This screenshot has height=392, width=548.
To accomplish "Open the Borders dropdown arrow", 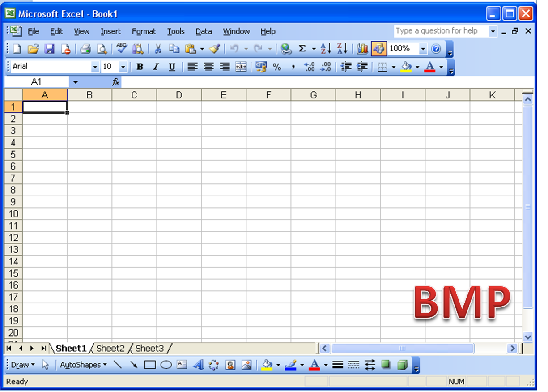I will (394, 67).
